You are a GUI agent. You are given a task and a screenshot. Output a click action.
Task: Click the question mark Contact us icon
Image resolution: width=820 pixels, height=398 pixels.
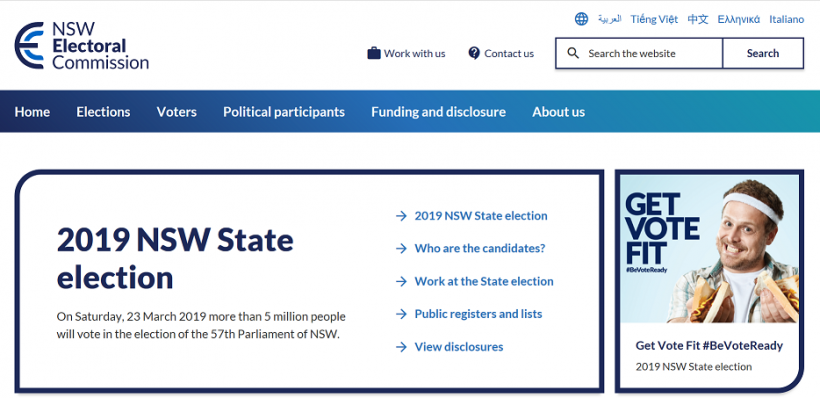tap(474, 53)
